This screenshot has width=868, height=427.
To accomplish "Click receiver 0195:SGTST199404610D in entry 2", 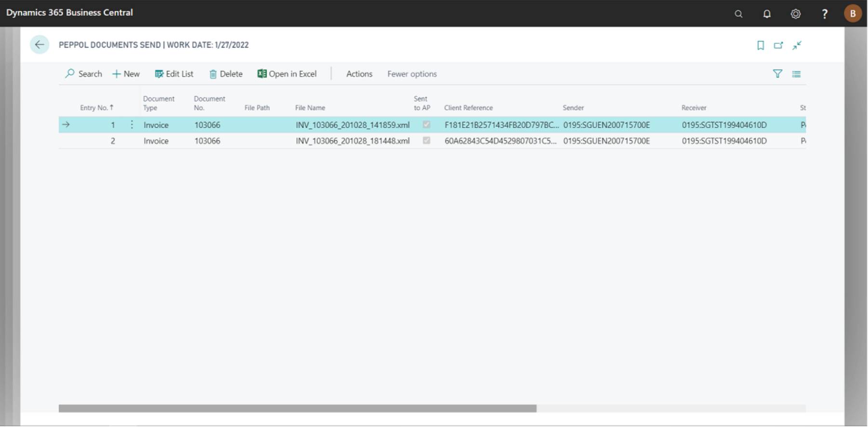I will tap(724, 141).
